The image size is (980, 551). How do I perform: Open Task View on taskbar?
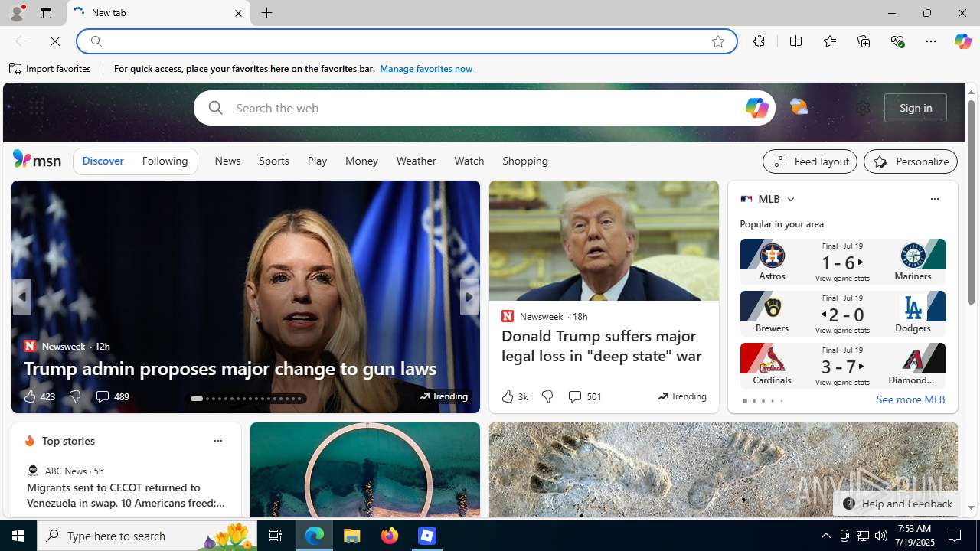[276, 536]
